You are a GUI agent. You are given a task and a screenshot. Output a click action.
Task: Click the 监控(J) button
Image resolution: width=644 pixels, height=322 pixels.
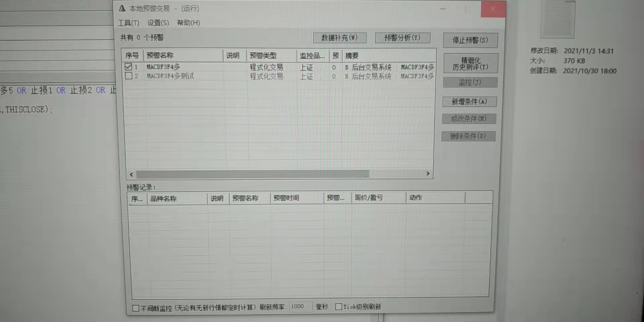[470, 83]
